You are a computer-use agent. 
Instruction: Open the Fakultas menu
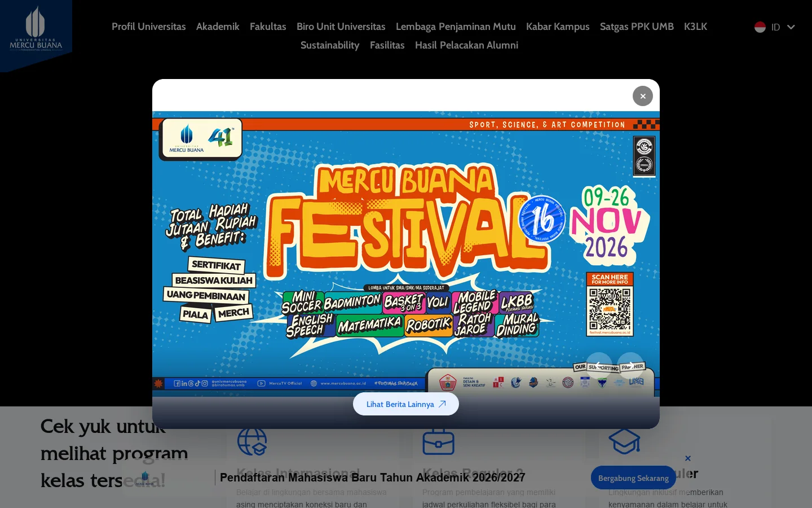[268, 27]
